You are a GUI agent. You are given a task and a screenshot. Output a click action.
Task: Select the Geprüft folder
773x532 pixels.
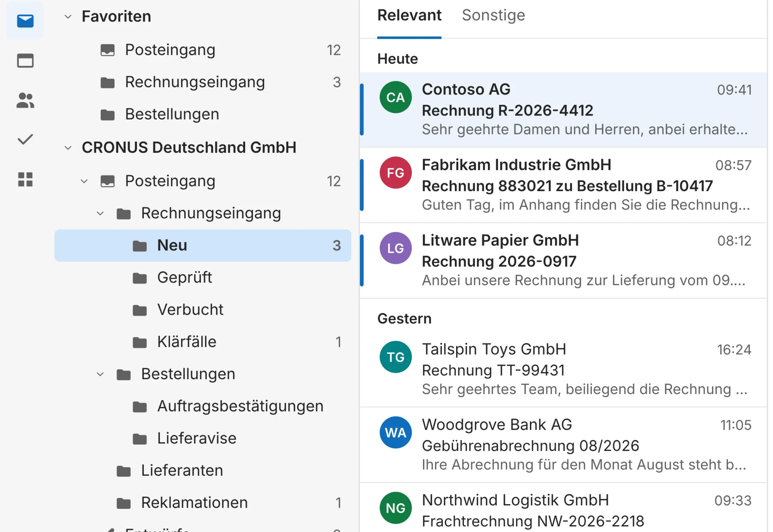point(203,278)
